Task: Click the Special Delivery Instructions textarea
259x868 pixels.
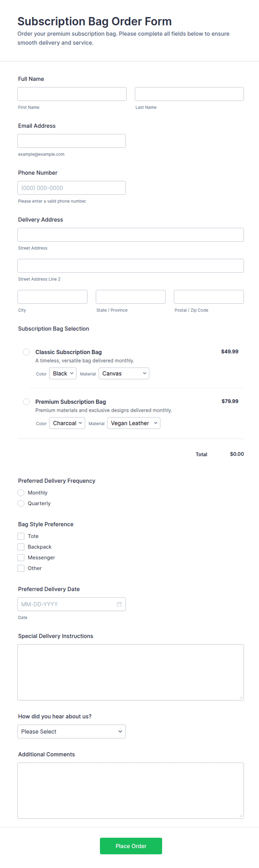Action: click(131, 672)
